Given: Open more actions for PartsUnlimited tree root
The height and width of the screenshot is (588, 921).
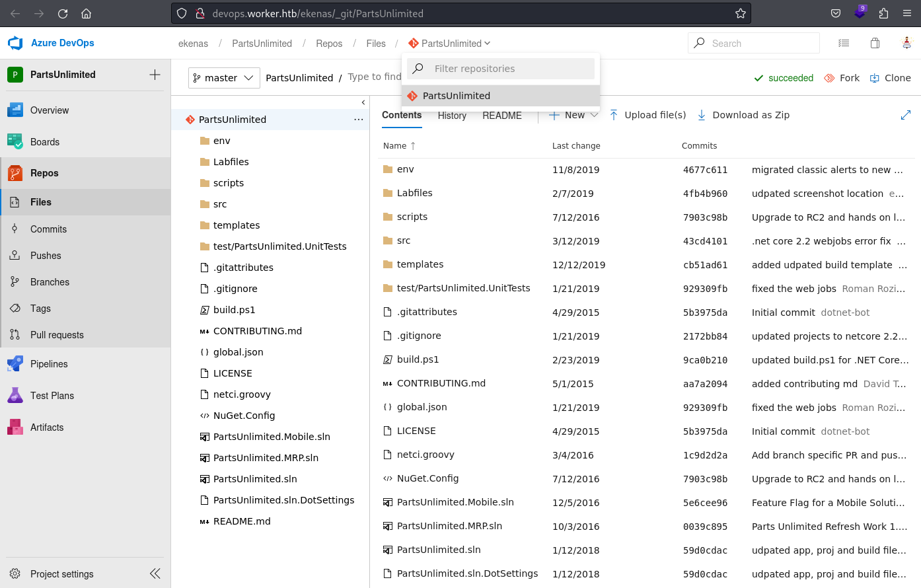Looking at the screenshot, I should point(359,120).
